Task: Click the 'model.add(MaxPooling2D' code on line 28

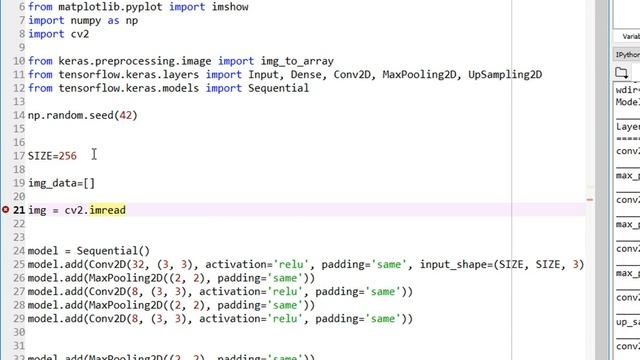Action: [x=98, y=305]
